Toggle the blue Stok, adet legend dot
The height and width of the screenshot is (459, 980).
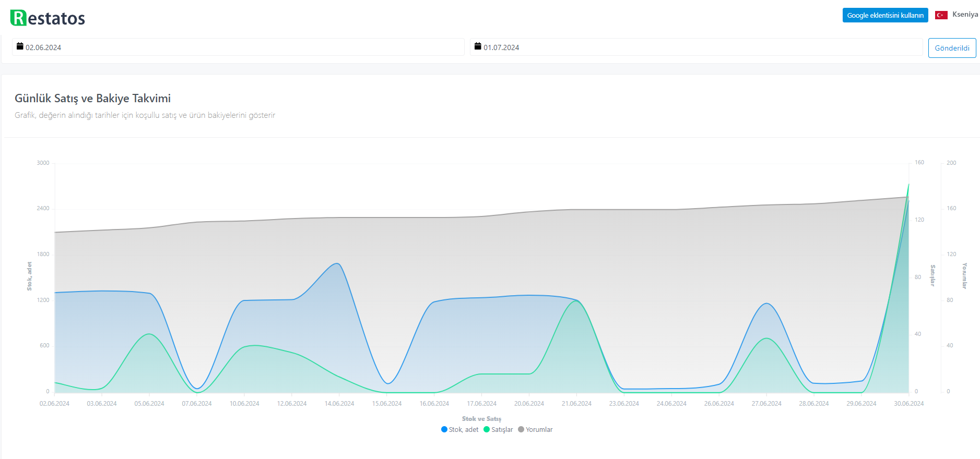(x=444, y=429)
